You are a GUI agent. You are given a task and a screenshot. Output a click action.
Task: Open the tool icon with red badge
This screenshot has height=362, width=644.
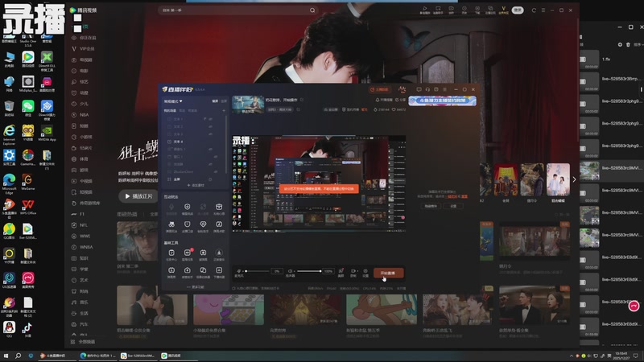[188, 253]
